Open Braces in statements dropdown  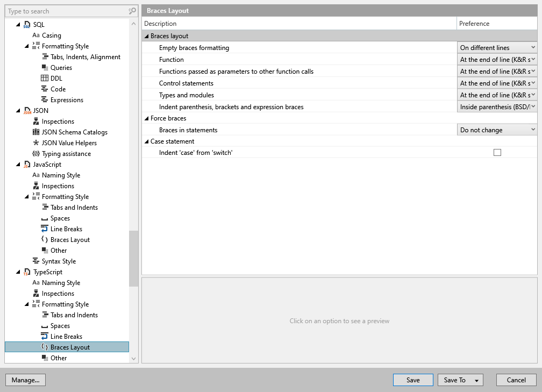click(497, 130)
